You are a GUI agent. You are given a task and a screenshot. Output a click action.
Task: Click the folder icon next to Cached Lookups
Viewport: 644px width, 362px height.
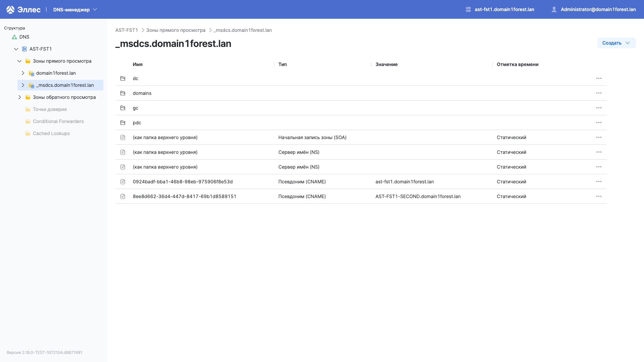pyautogui.click(x=28, y=133)
